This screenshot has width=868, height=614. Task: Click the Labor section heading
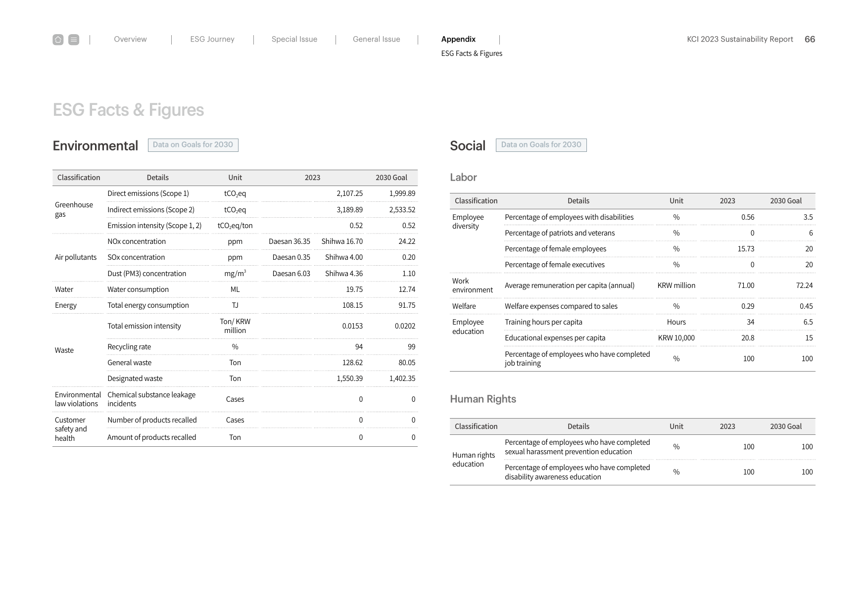(x=463, y=177)
